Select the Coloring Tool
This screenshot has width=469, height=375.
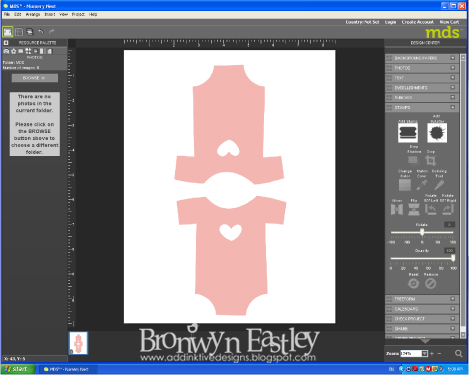(x=439, y=185)
